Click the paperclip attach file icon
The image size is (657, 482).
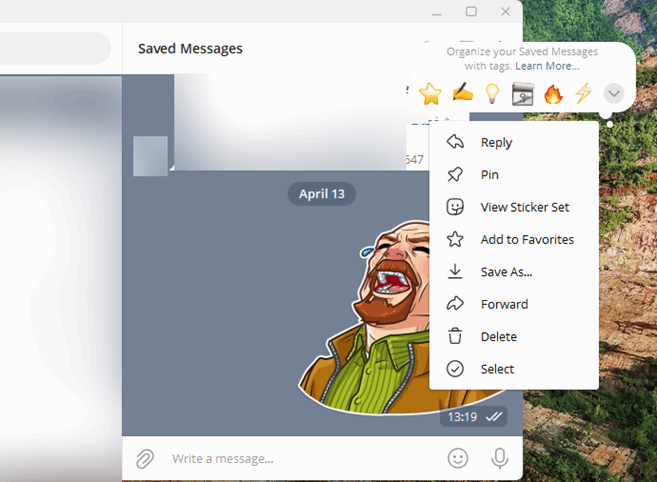pos(145,459)
